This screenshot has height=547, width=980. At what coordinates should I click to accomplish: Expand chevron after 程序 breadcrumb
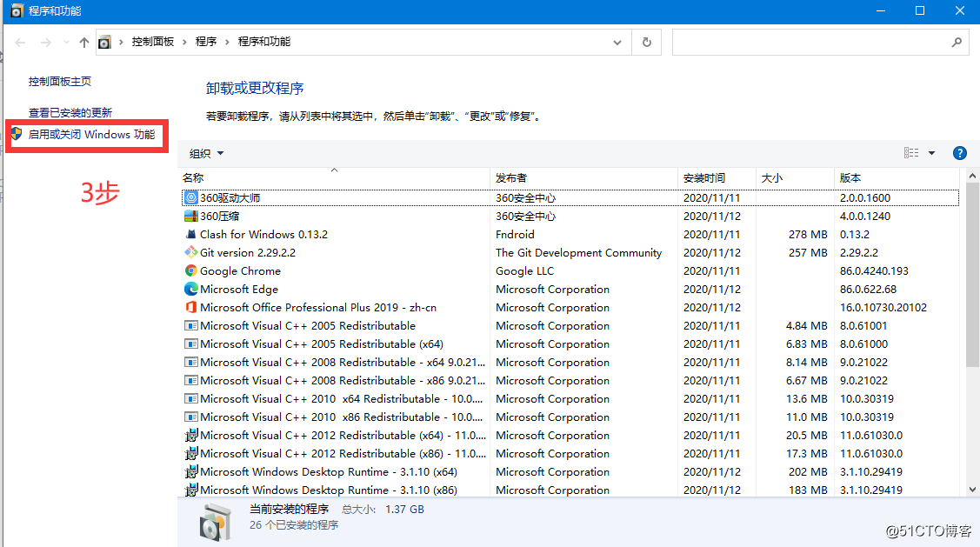[x=227, y=42]
